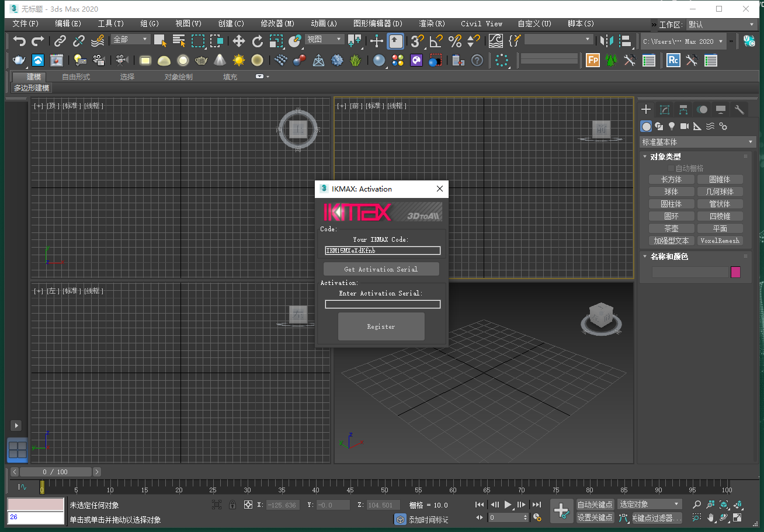Open the 标准基体 dropdown

click(698, 142)
